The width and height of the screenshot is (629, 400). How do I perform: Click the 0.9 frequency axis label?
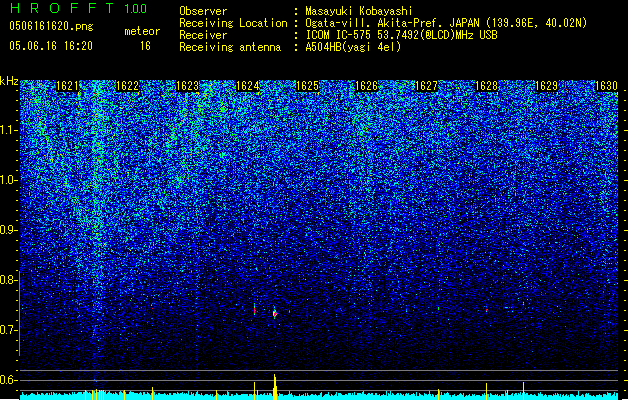pyautogui.click(x=9, y=230)
